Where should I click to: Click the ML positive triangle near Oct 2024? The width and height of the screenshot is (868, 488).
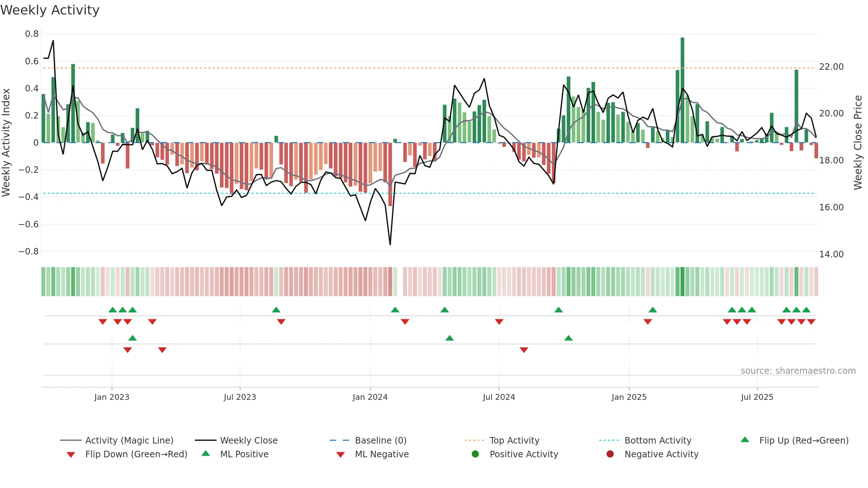click(x=568, y=338)
